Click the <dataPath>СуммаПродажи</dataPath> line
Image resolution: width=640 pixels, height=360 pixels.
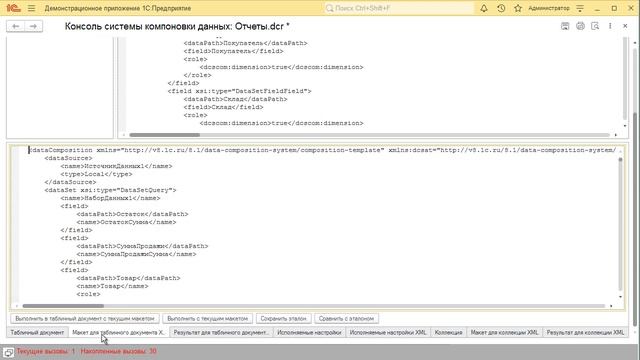(x=142, y=246)
